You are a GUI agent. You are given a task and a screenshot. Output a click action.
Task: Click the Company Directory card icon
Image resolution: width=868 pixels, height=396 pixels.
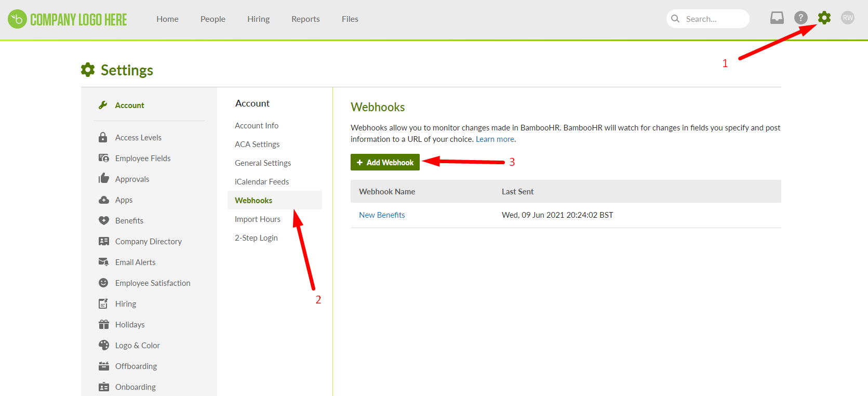click(104, 241)
